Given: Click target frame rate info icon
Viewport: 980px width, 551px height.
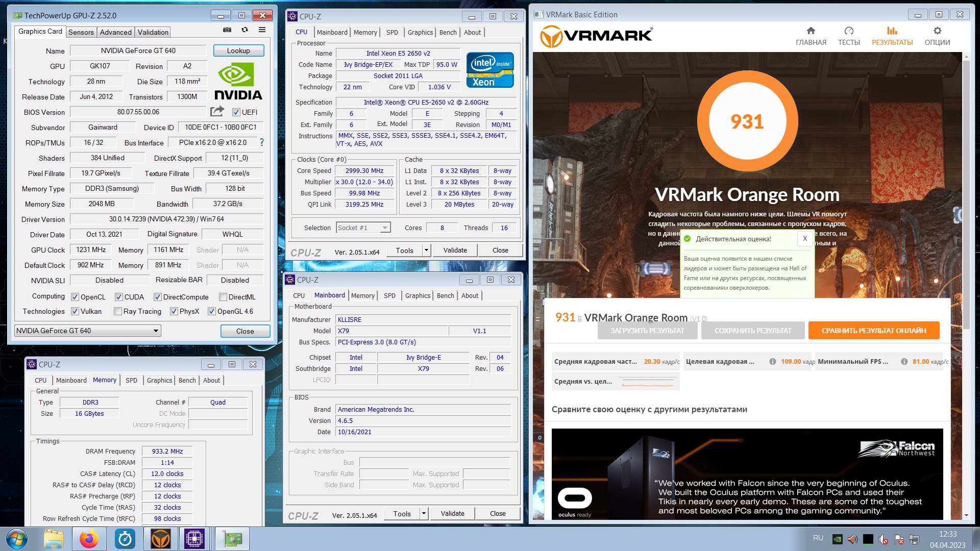Looking at the screenshot, I should (772, 362).
